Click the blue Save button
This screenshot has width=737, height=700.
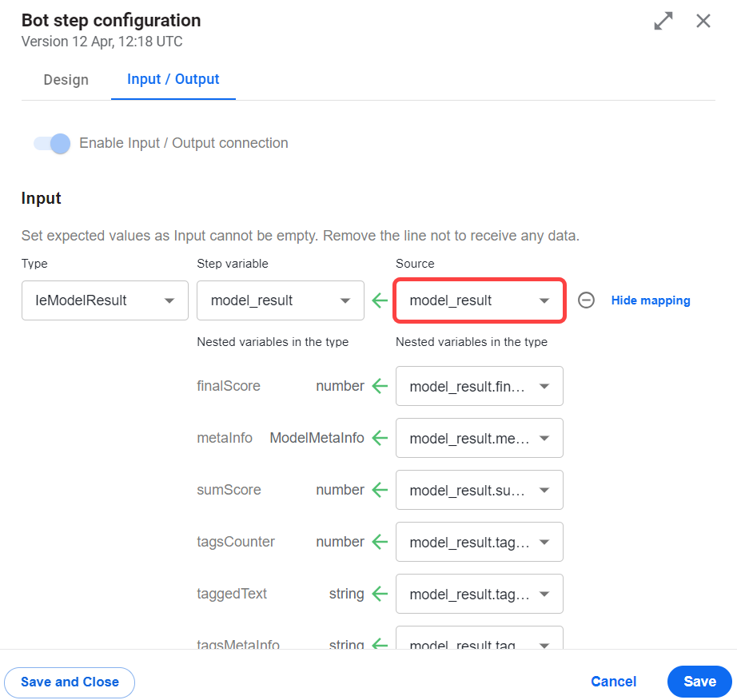[x=699, y=682]
